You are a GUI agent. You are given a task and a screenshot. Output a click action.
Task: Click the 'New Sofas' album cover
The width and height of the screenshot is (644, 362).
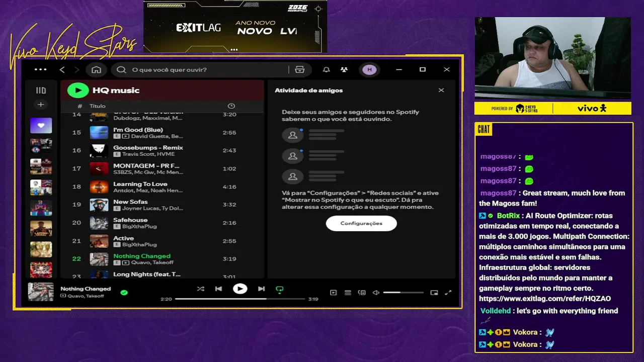coord(99,205)
